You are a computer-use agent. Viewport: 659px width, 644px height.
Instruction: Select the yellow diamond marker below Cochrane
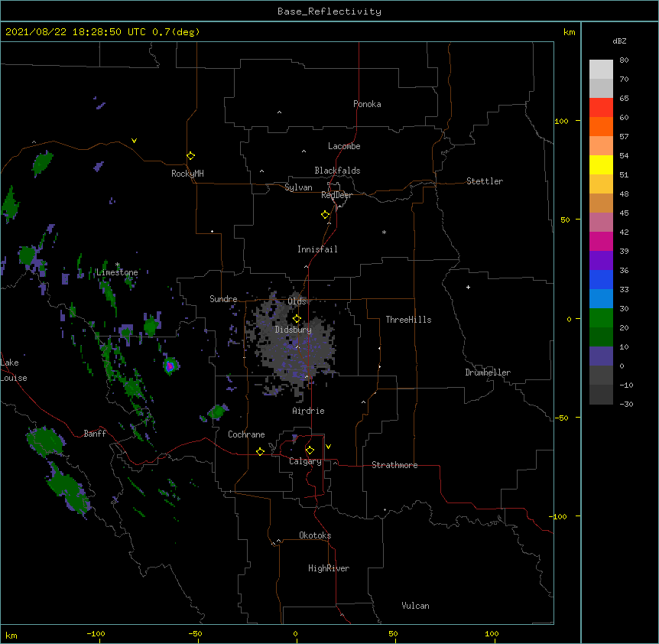click(260, 451)
